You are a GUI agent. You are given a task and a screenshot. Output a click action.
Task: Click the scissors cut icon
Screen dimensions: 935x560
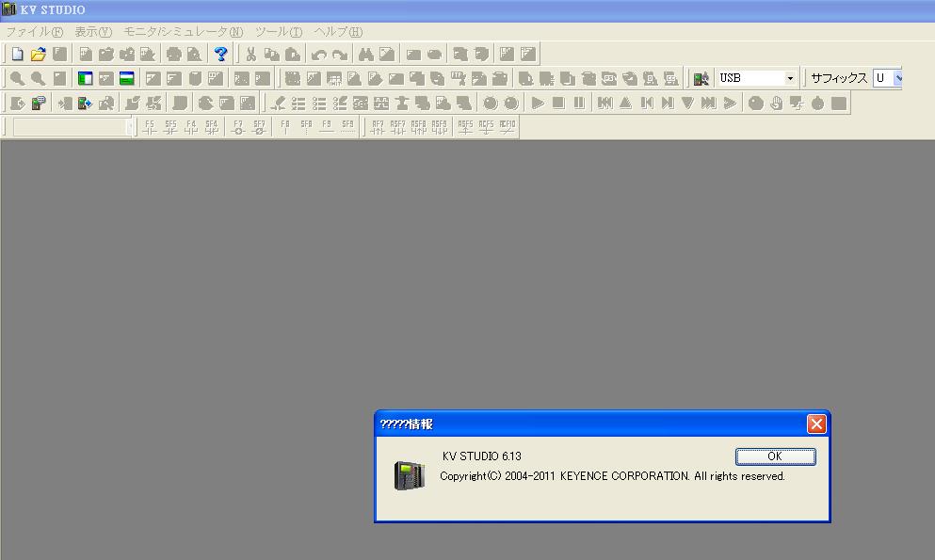pyautogui.click(x=250, y=55)
